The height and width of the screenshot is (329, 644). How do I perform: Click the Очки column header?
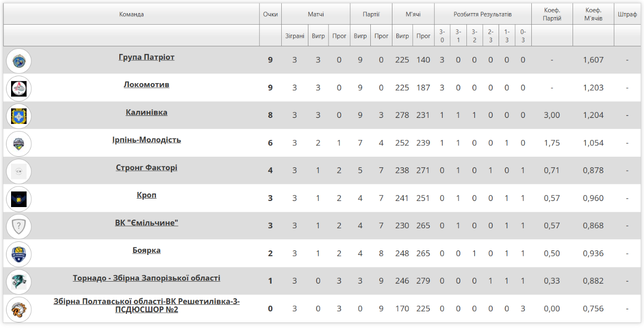coord(270,14)
